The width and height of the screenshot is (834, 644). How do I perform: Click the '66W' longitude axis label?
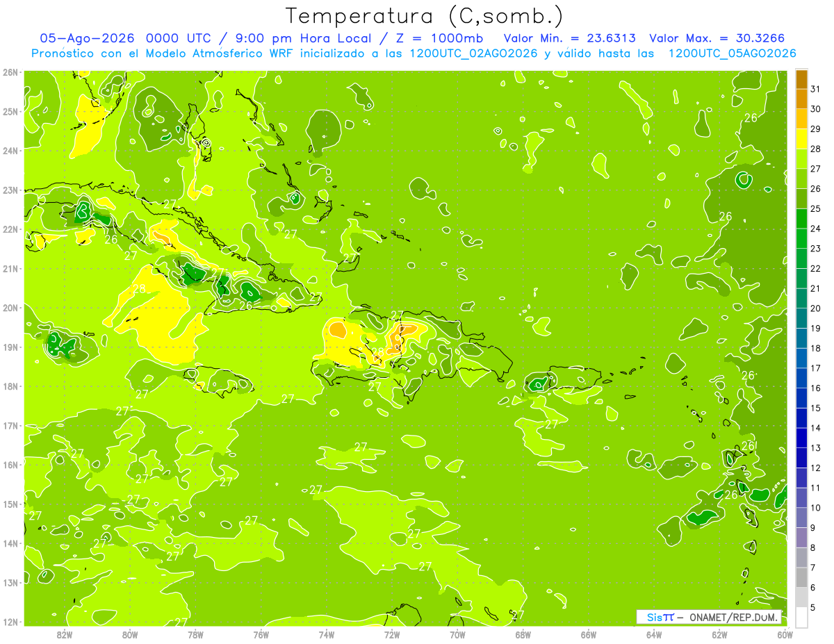click(589, 634)
